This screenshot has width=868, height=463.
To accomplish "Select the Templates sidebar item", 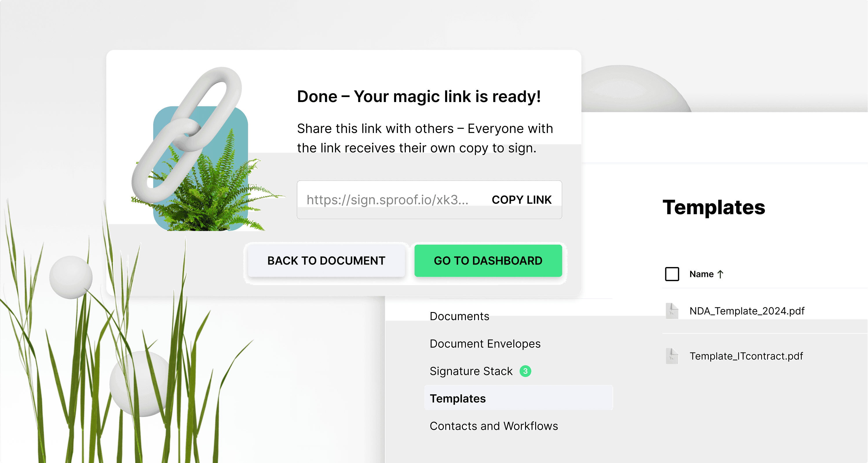I will pyautogui.click(x=519, y=398).
